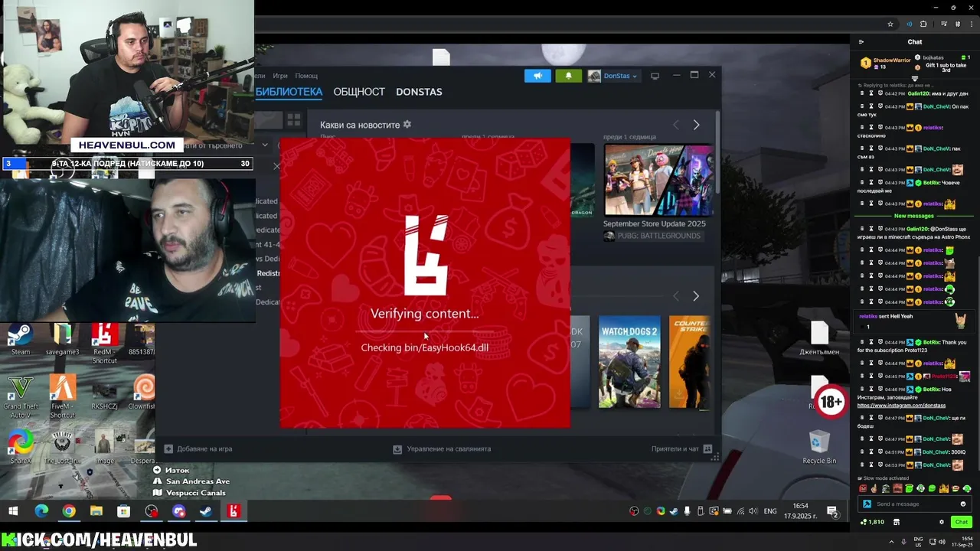This screenshot has height=551, width=980.
Task: Click verification progress bar in RedM launcher
Action: coord(425,331)
